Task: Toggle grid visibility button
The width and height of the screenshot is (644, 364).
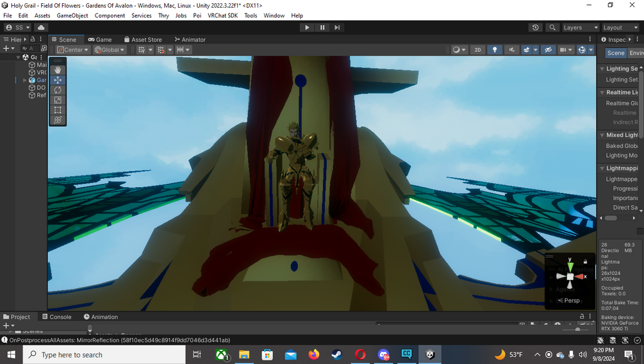Action: pyautogui.click(x=142, y=50)
